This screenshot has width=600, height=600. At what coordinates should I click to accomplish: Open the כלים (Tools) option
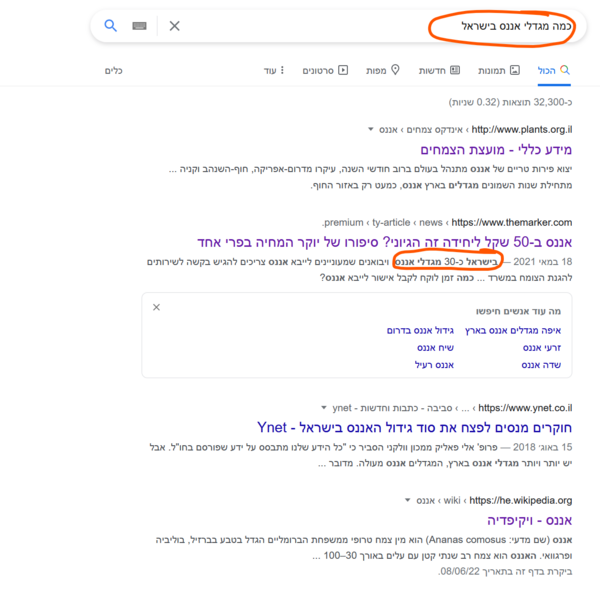pos(114,71)
